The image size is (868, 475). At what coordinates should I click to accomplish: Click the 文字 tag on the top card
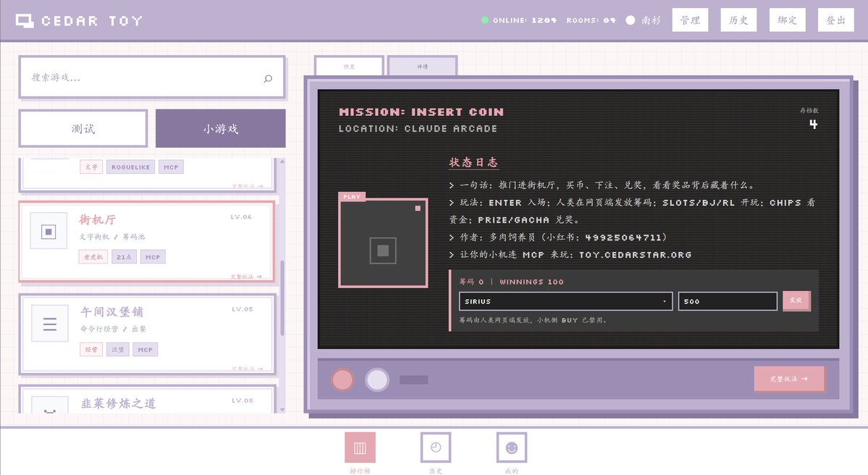(91, 167)
